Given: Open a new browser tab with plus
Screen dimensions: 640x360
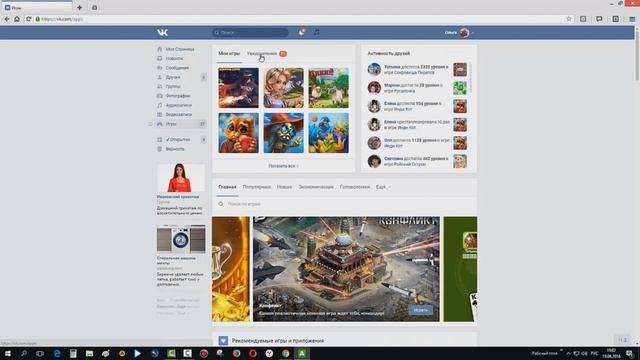Looking at the screenshot, I should (x=80, y=7).
